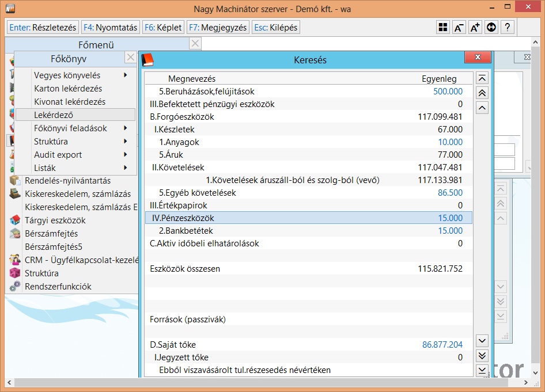Choose Kivonat lekérdezés from Főkönyv menu
Image resolution: width=545 pixels, height=392 pixels.
pos(70,102)
